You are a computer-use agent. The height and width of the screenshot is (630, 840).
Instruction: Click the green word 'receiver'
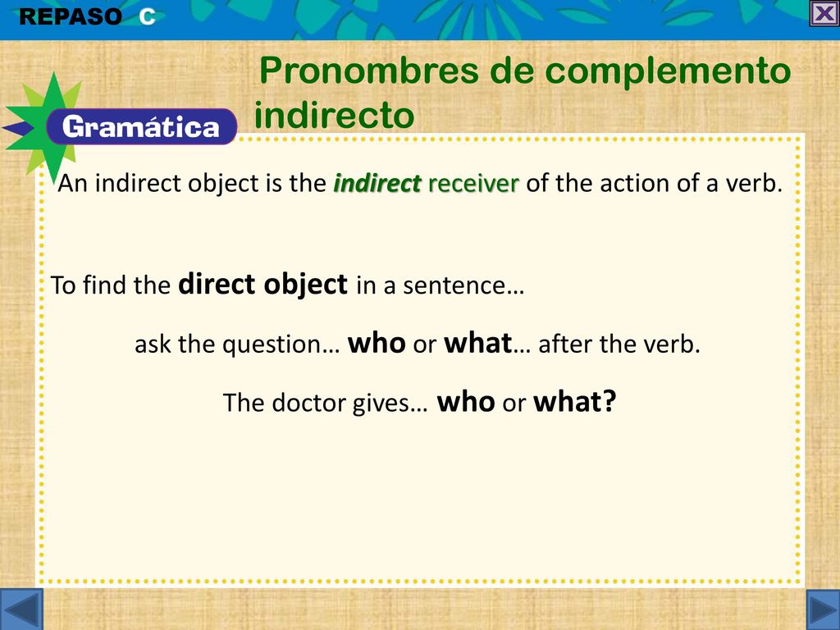pyautogui.click(x=473, y=184)
